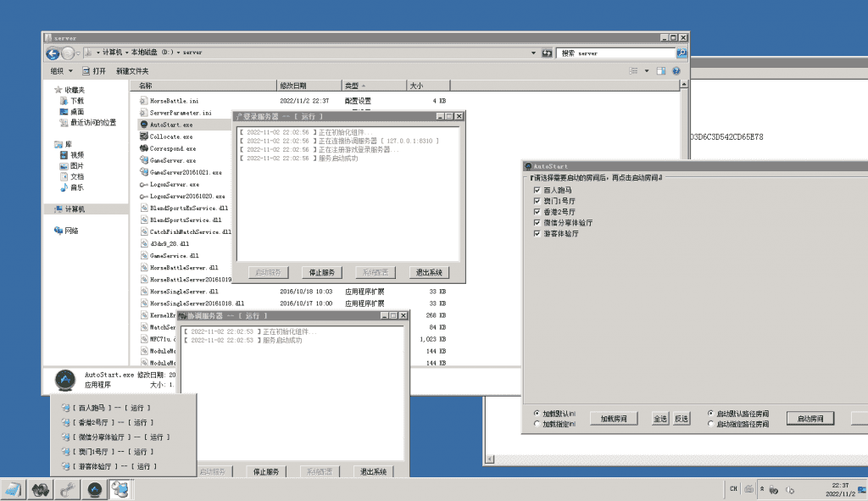Click the search magnifier icon in Explorer
The height and width of the screenshot is (501, 868).
click(682, 53)
